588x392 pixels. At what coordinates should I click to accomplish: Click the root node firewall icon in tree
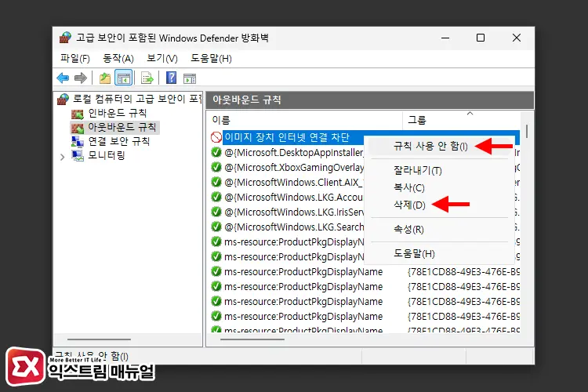tap(63, 100)
